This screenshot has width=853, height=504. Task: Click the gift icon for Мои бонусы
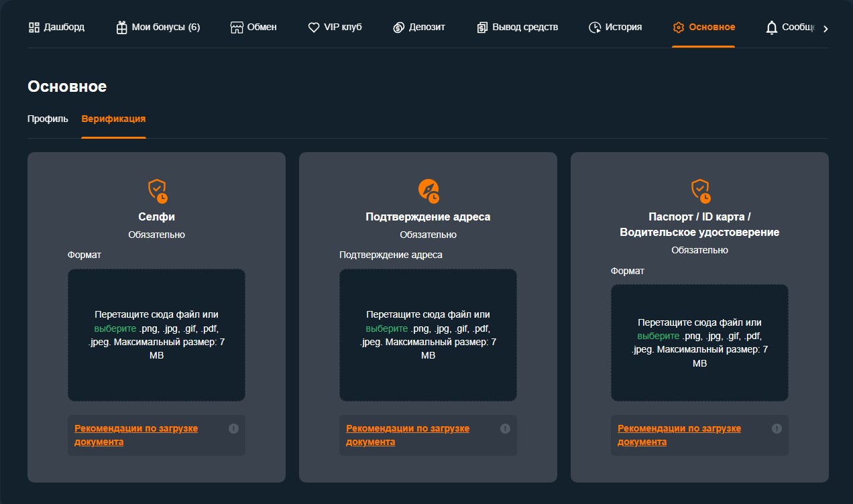(121, 27)
